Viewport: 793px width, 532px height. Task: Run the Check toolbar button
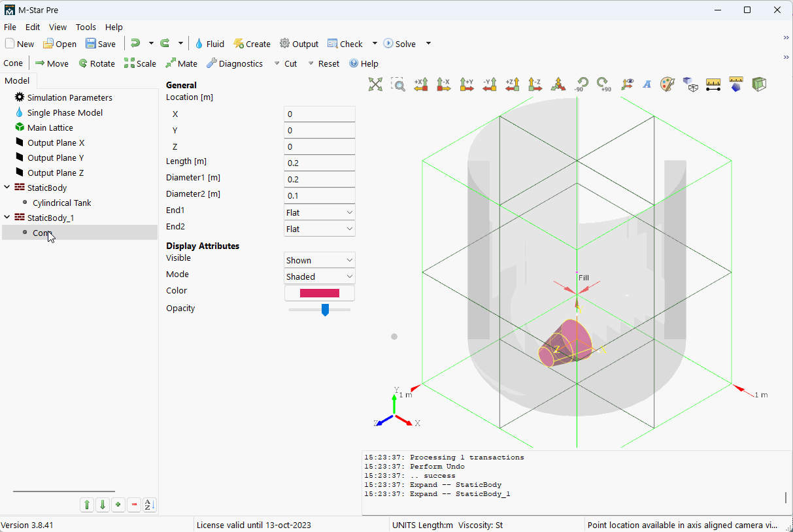[345, 44]
